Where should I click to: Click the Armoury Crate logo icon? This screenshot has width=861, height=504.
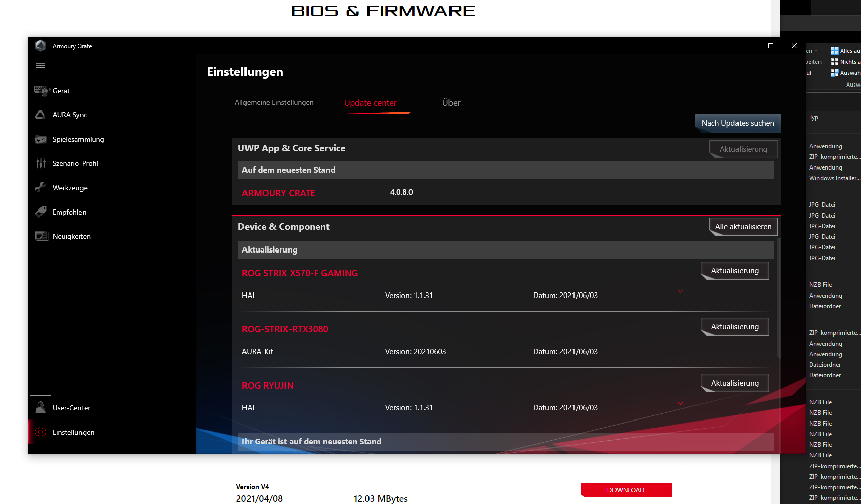(40, 46)
